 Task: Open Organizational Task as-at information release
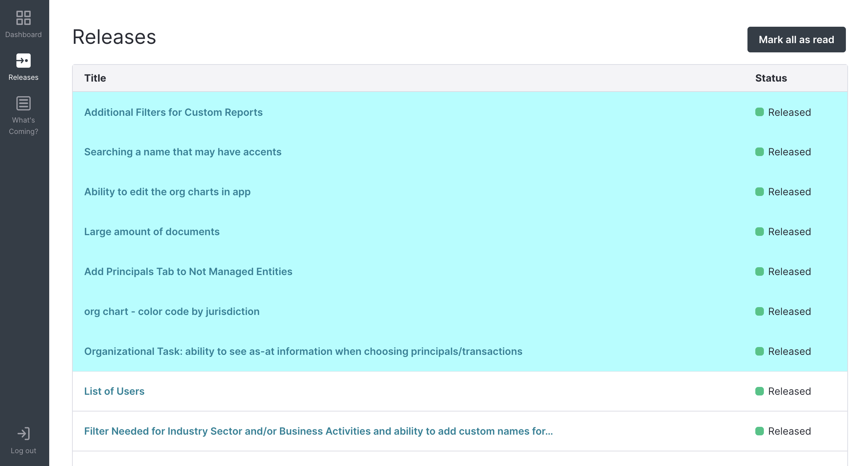(303, 351)
